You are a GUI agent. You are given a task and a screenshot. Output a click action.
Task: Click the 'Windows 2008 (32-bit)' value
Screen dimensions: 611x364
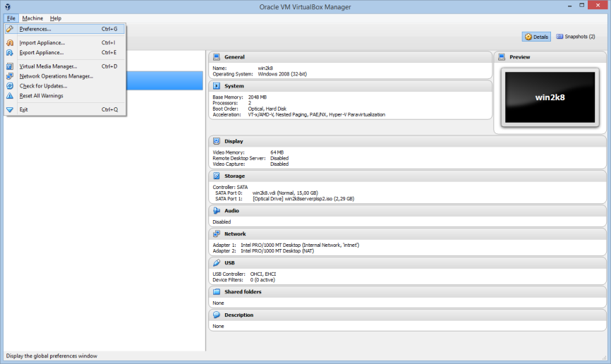[282, 74]
